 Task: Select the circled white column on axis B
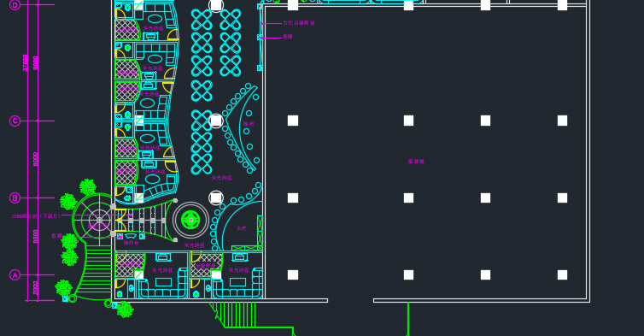[216, 197]
